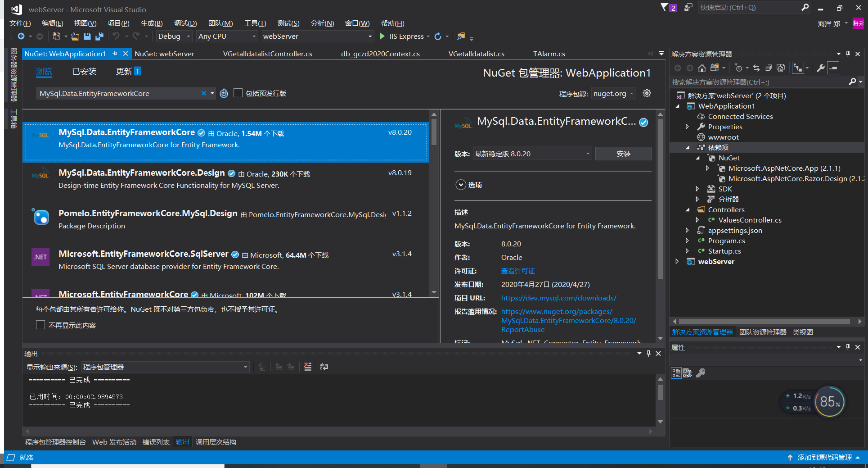Screen dimensions: 868x468
Task: Open properties wrench in Solution Explorer toolbar
Action: coord(821,68)
